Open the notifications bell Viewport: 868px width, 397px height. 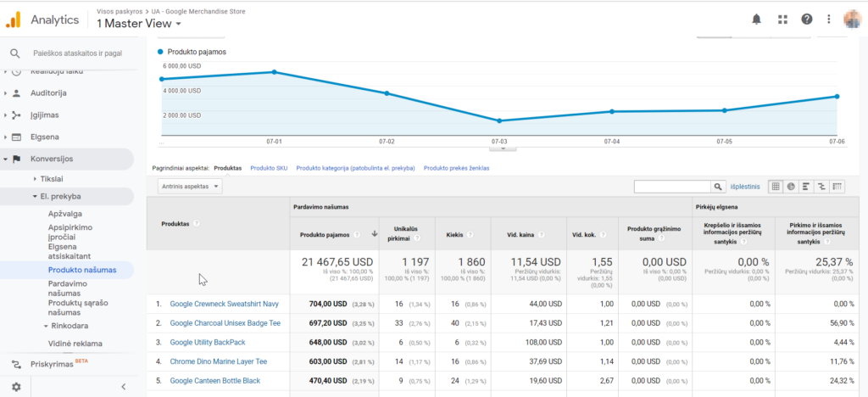(x=756, y=20)
